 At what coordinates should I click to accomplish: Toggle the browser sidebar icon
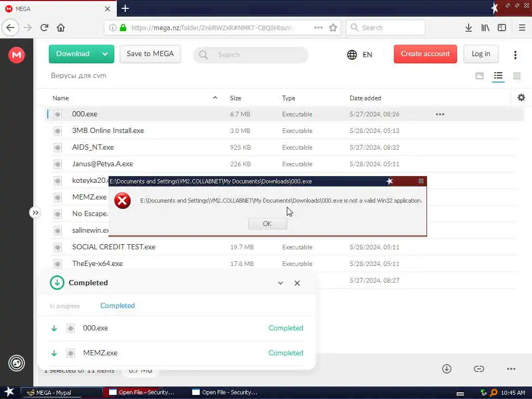tap(502, 28)
